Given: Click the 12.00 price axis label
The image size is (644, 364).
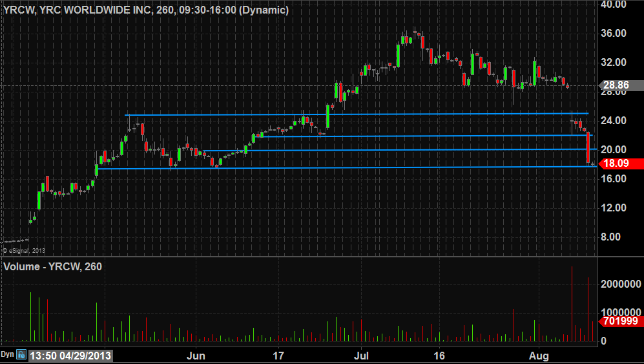Looking at the screenshot, I should (614, 208).
